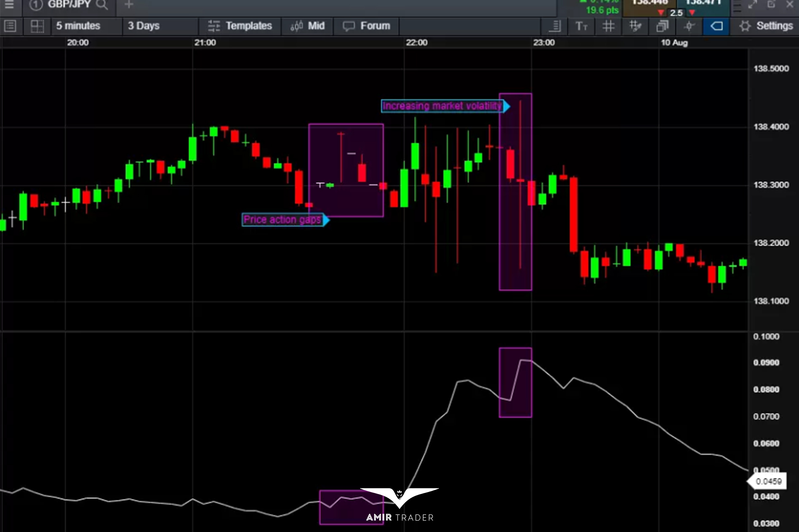Toggle the highlighted price tag label button
Viewport: 799px width, 532px height.
coord(716,26)
